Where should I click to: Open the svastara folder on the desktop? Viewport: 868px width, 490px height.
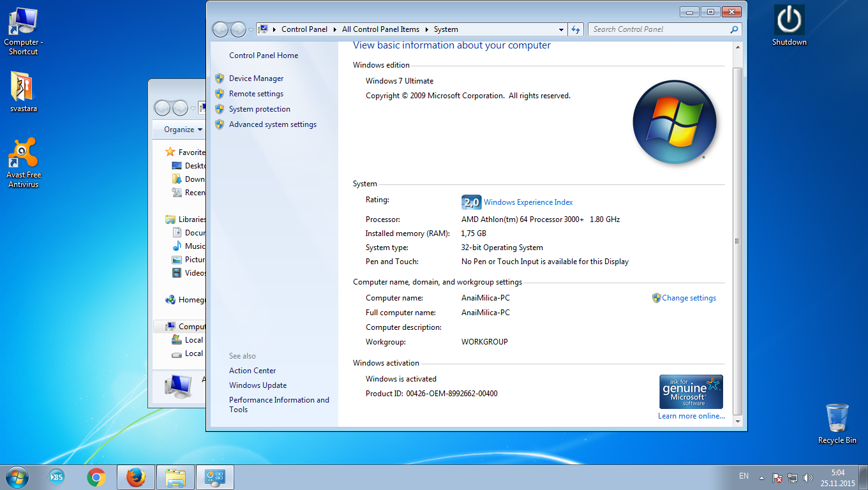pyautogui.click(x=23, y=91)
